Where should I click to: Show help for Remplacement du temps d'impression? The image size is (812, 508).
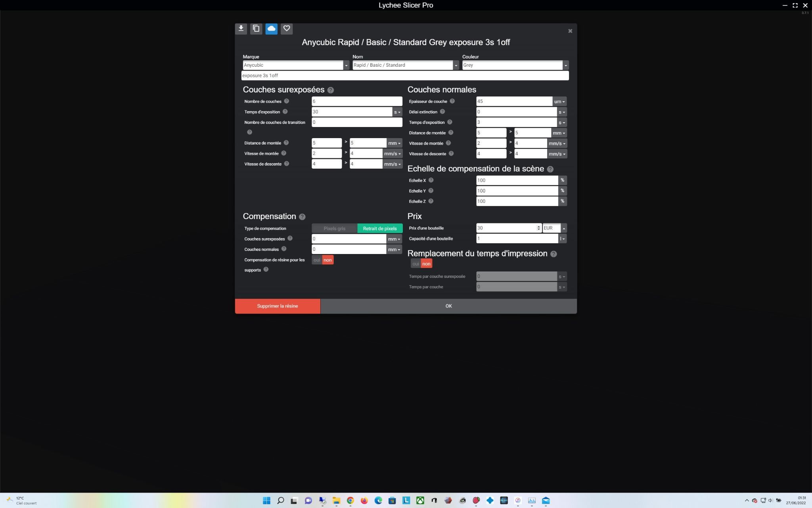click(553, 254)
